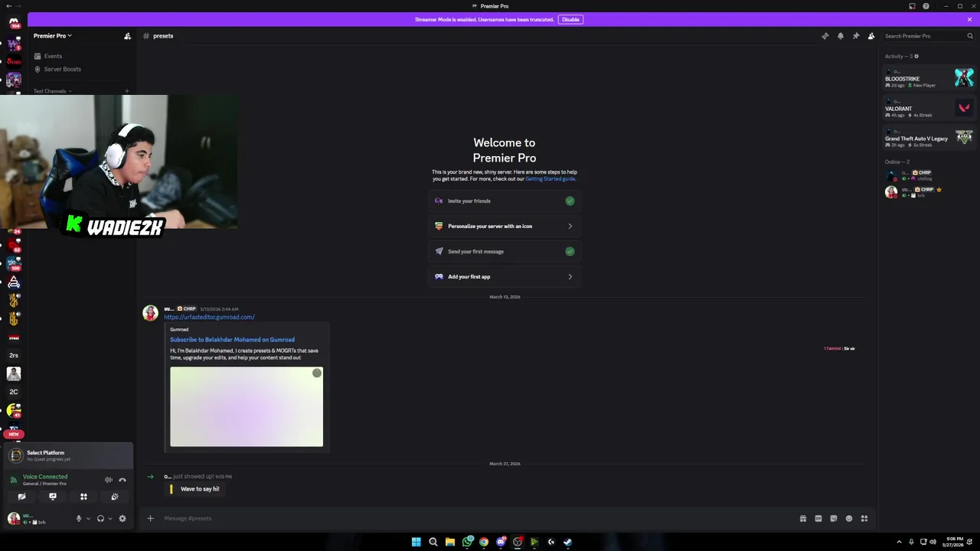Toggle the camera in voice panel
This screenshot has width=980, height=551.
(x=21, y=497)
